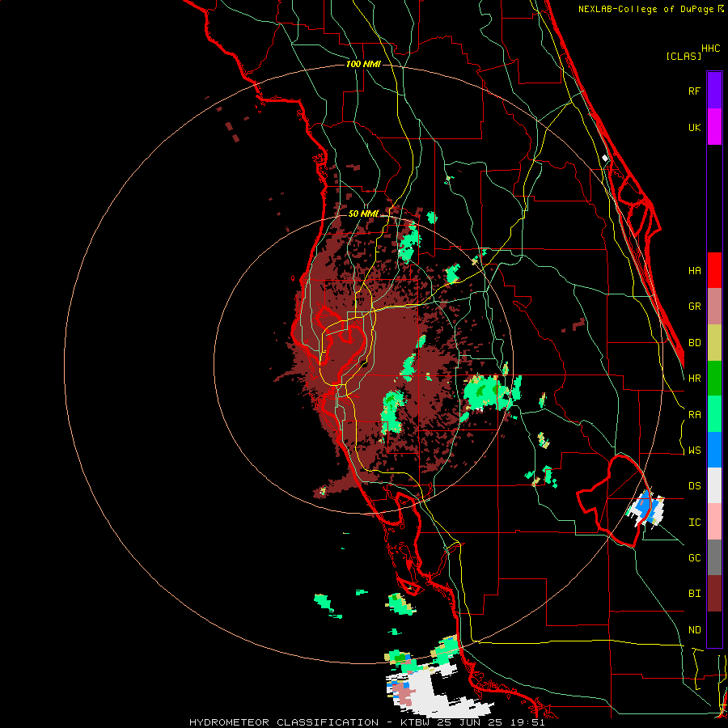
Task: Click the BI legend label
Action: 694,594
